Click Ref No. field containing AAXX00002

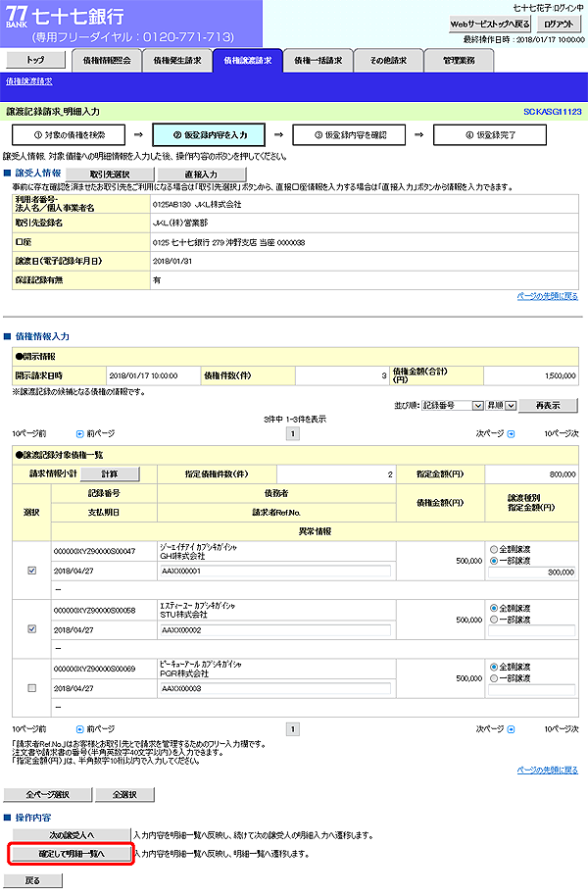275,629
